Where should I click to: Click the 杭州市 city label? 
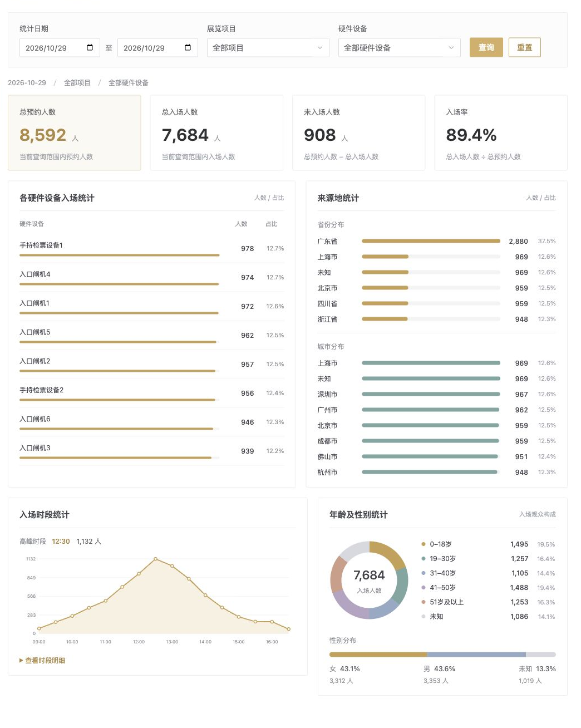tap(327, 473)
